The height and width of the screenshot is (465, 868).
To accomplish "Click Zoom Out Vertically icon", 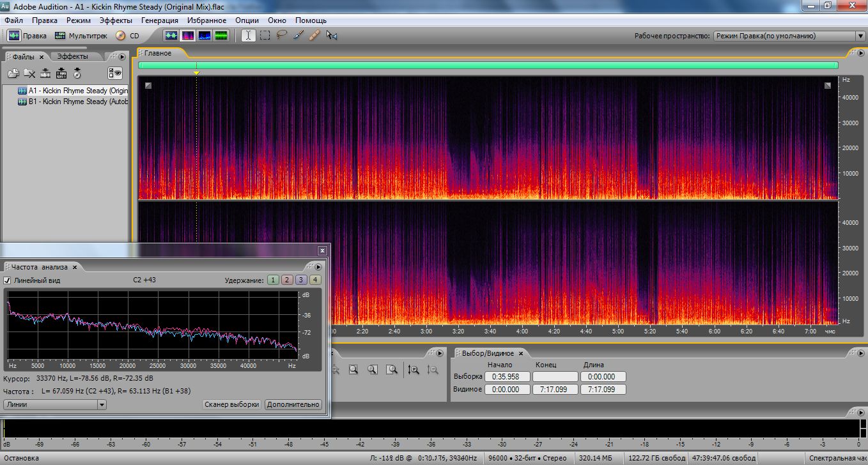I will (433, 369).
